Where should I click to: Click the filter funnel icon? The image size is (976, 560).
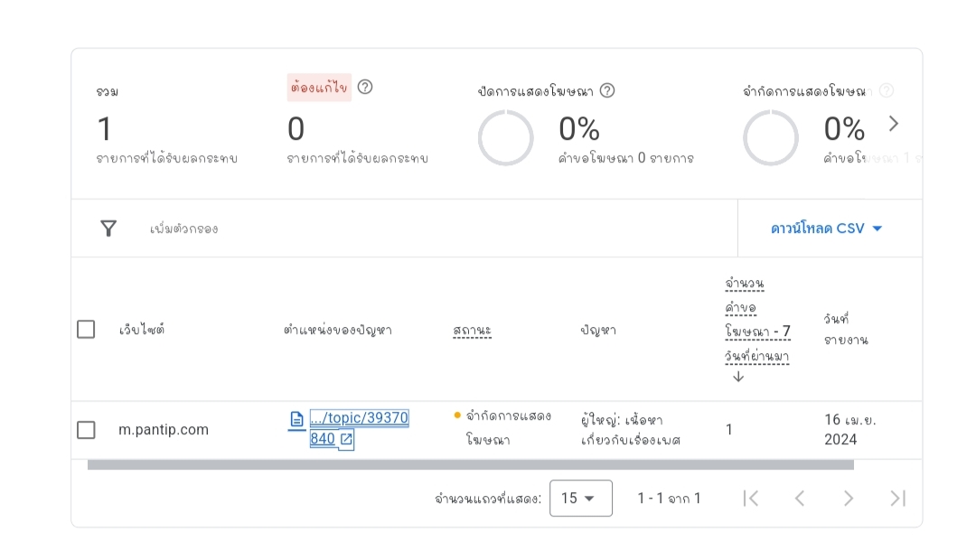[108, 229]
